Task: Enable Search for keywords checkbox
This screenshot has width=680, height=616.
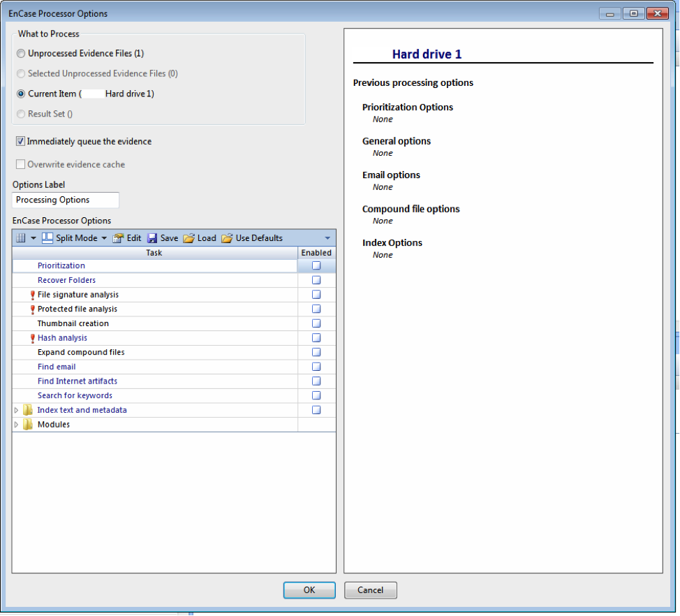Action: 316,395
